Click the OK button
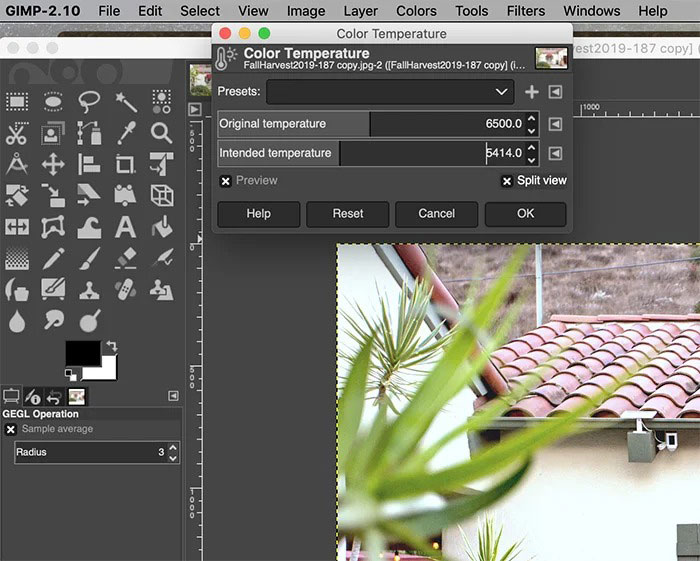700x561 pixels. tap(525, 213)
